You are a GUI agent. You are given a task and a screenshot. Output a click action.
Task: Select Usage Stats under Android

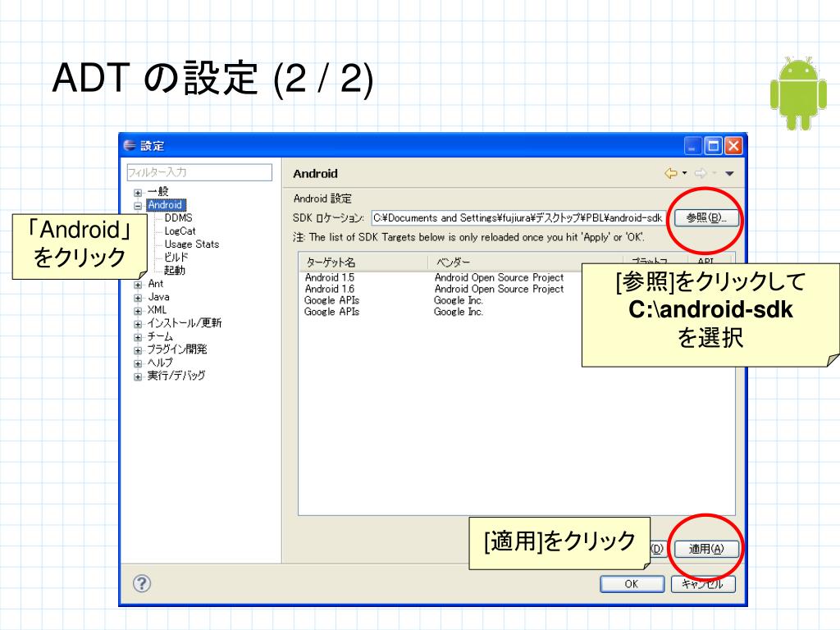(192, 244)
